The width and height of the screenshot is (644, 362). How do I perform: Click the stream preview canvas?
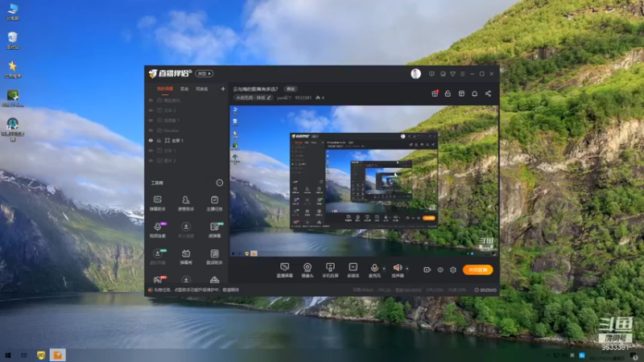click(364, 181)
